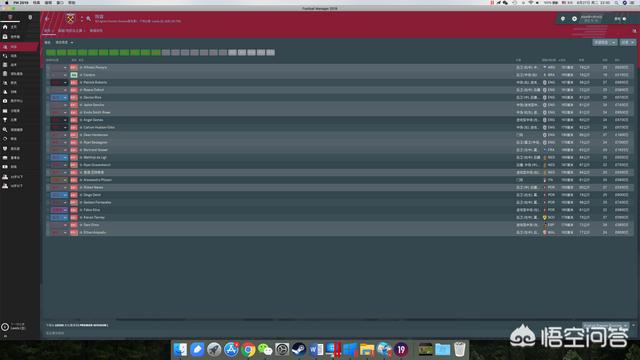
Task: Click the first green squad slot box
Action: (51, 53)
